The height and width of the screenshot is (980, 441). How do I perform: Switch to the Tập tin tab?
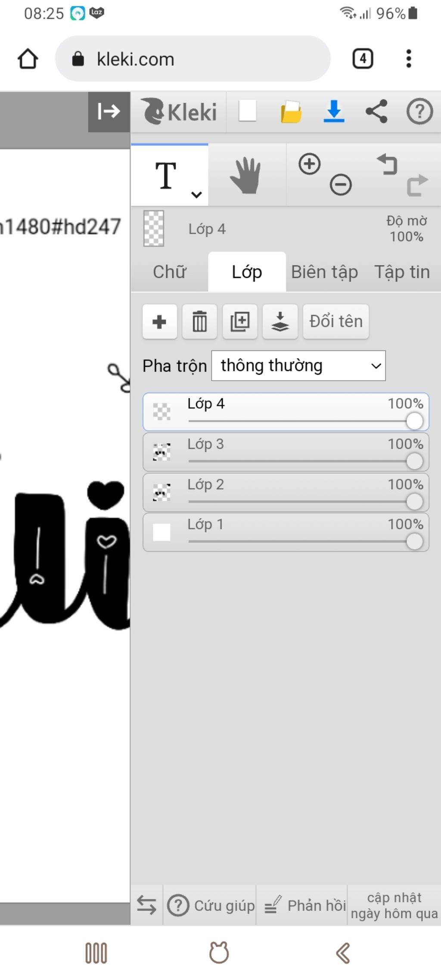[402, 272]
